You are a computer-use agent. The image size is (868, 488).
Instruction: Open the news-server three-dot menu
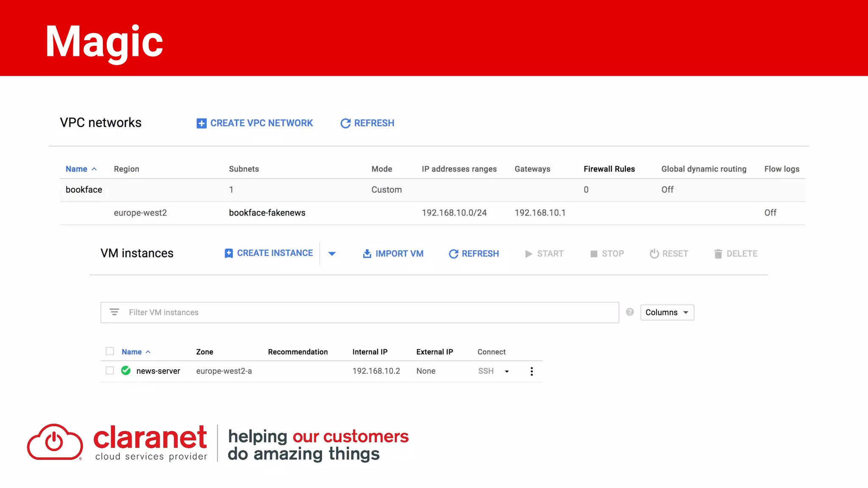[531, 371]
